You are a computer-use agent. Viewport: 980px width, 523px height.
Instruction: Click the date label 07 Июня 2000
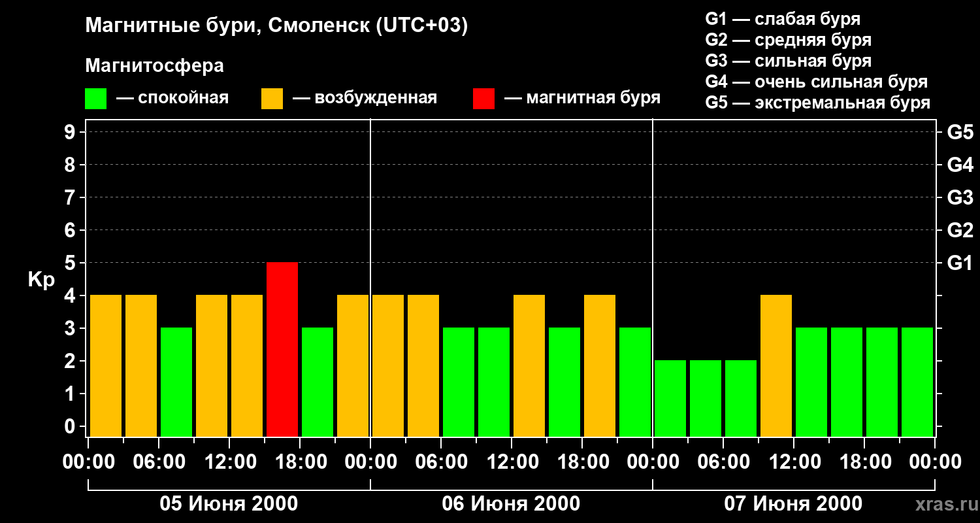tap(793, 504)
